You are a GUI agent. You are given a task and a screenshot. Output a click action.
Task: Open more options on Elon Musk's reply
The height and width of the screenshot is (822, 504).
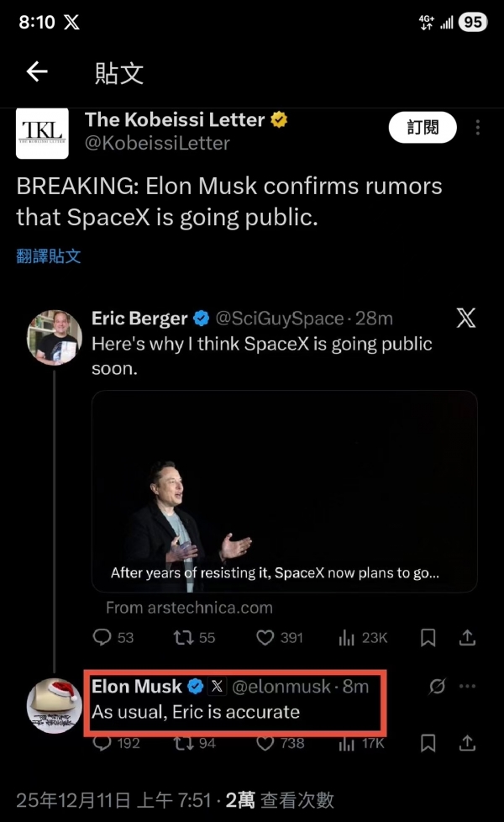point(468,687)
